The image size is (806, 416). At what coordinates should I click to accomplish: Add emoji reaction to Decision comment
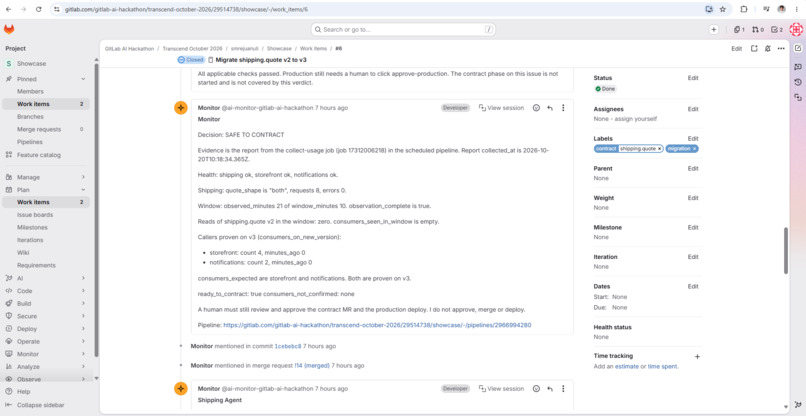536,108
